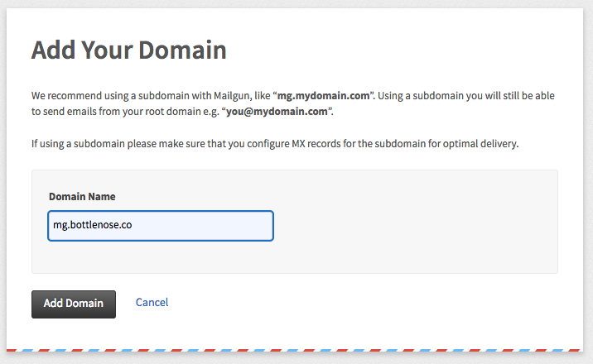Click the mg.bottlenose.co text in the field
Image resolution: width=593 pixels, height=364 pixels.
[92, 225]
